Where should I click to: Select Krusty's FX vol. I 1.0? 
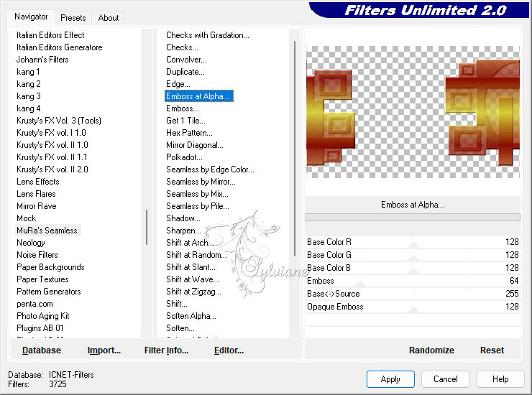pos(51,133)
